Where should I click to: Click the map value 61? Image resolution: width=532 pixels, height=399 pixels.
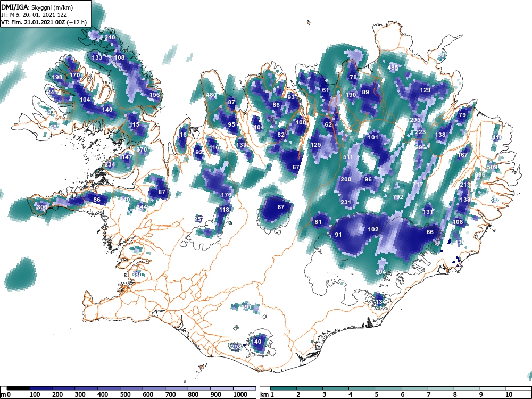pos(326,90)
